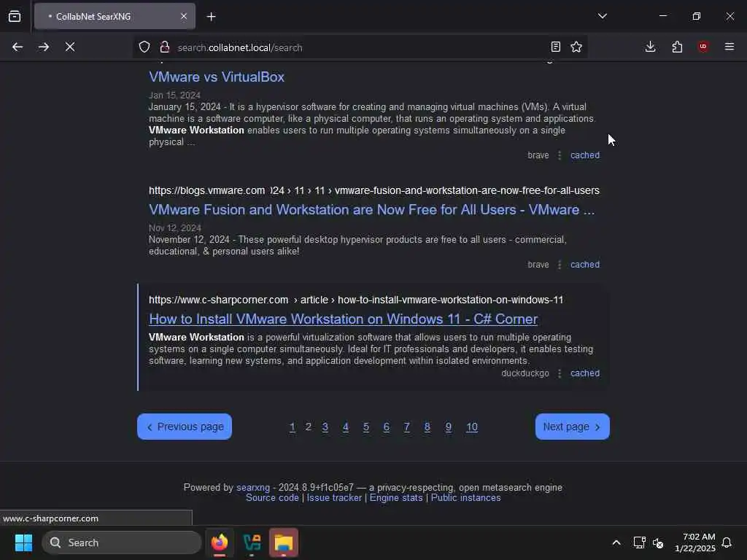Open the clock showing 7:02 AM
Screen dimensions: 747x560
coord(694,542)
